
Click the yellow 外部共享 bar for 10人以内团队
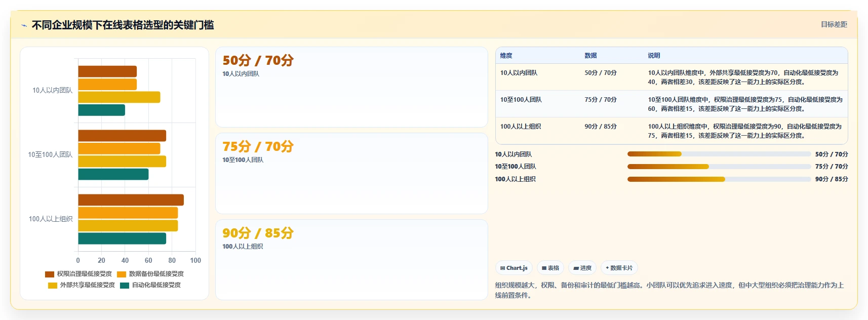pos(119,97)
